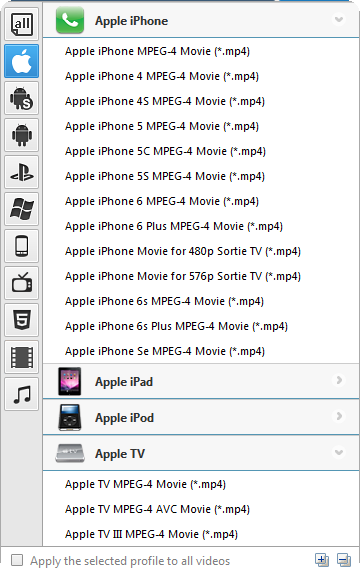Screen dimensions: 360x574
Task: Click the expand all groups plus icon
Action: point(322,560)
